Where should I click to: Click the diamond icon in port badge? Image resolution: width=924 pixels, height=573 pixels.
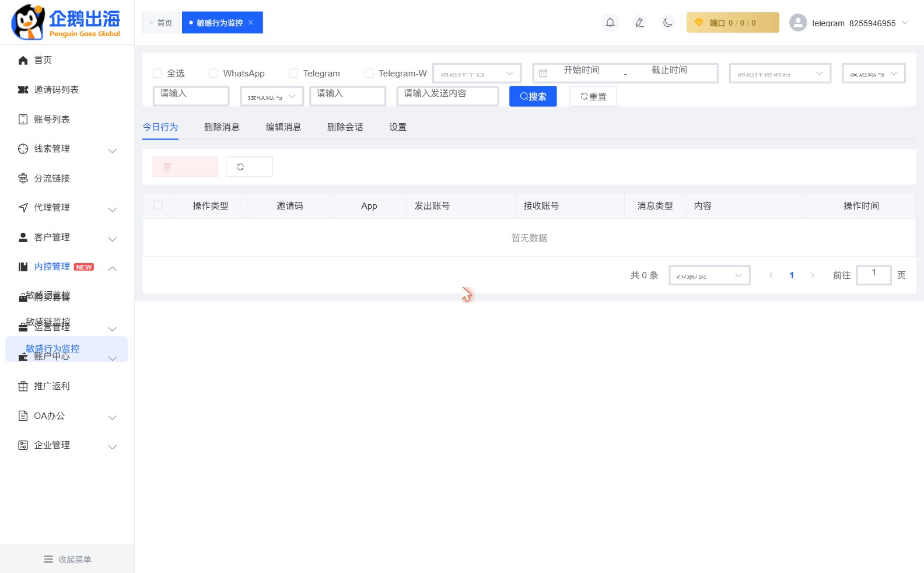click(699, 23)
